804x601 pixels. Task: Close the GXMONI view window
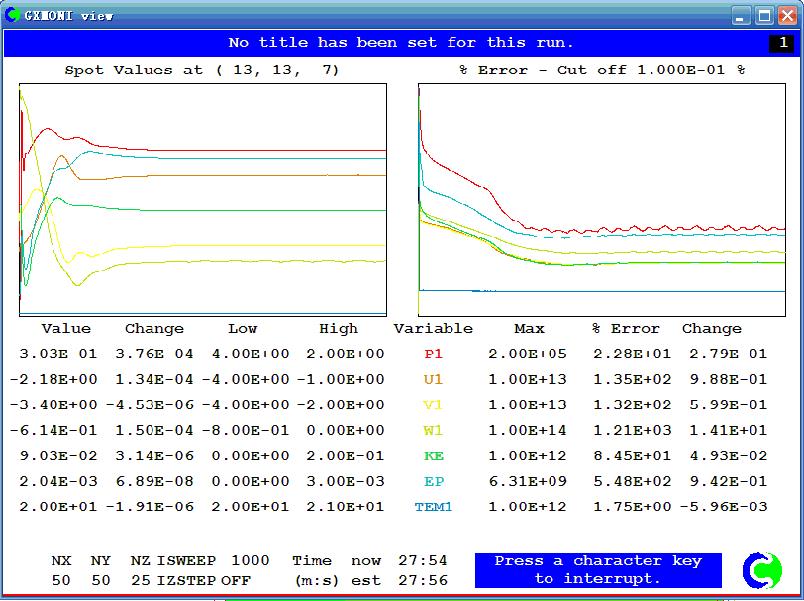(x=787, y=15)
